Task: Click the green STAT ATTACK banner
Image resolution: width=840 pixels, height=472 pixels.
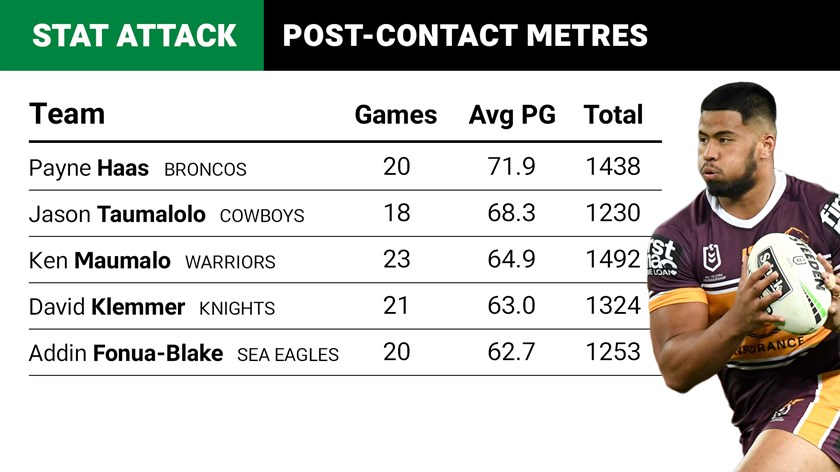Action: 133,36
